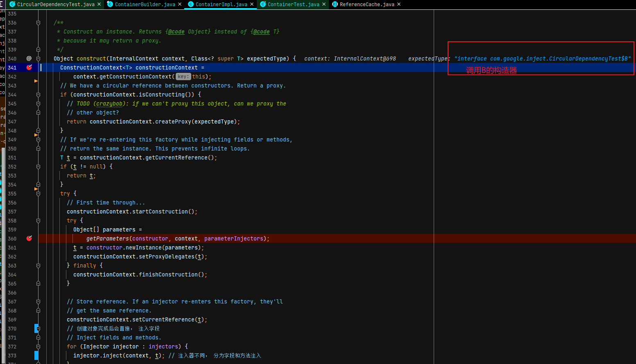The height and width of the screenshot is (364, 636).
Task: Click the 'crazybob' TODO text on line 345
Action: (109, 103)
